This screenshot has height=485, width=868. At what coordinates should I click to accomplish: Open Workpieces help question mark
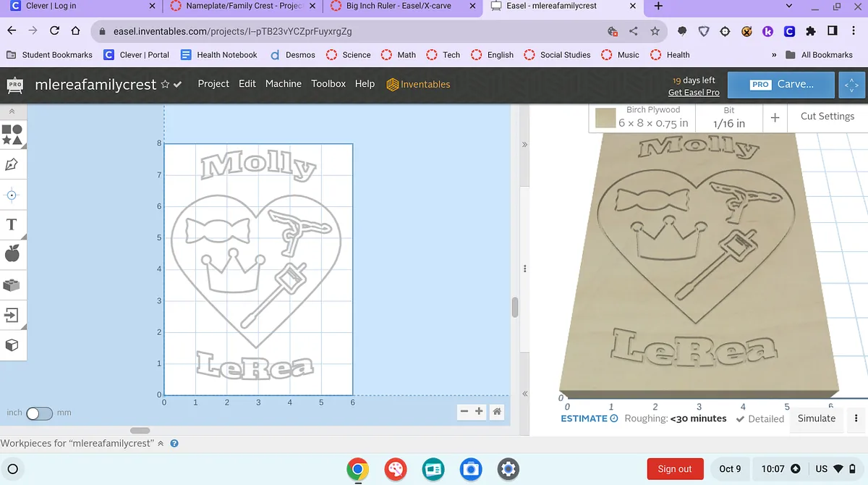click(x=174, y=444)
